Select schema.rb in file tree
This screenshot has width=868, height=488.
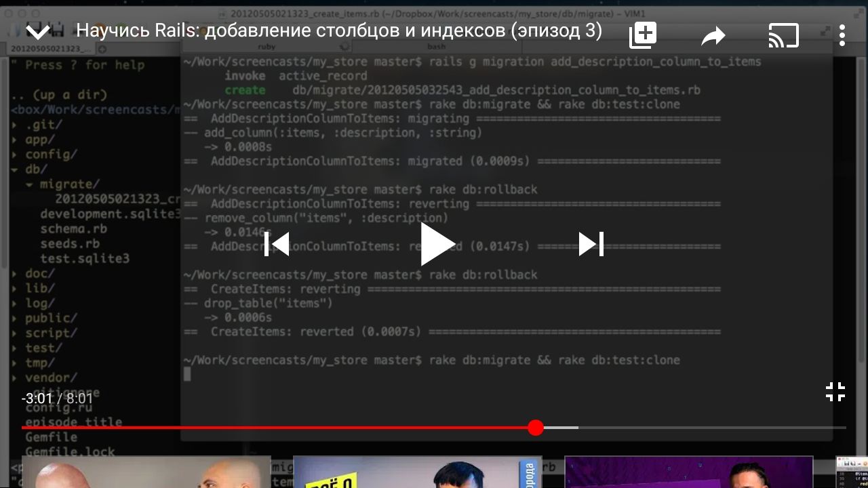73,229
